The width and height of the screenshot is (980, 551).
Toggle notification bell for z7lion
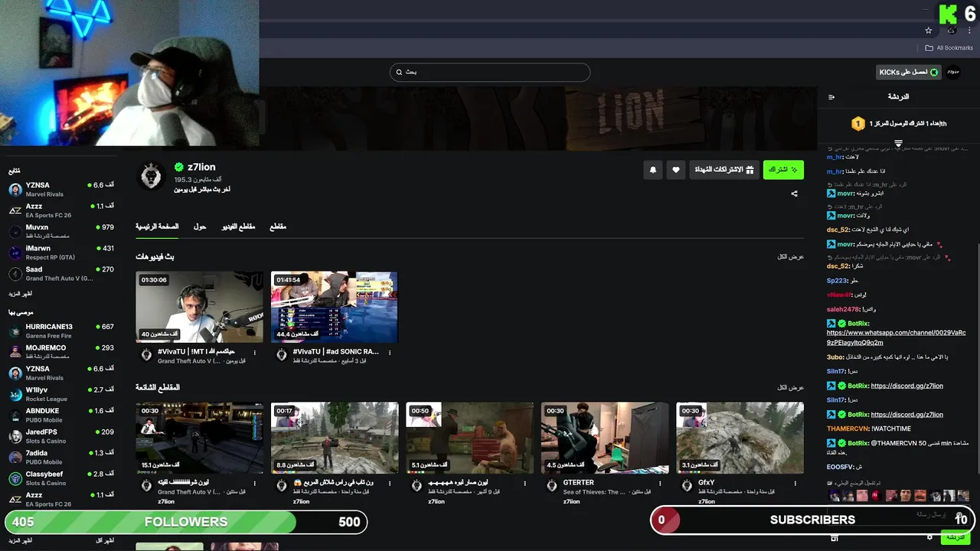[x=653, y=170]
